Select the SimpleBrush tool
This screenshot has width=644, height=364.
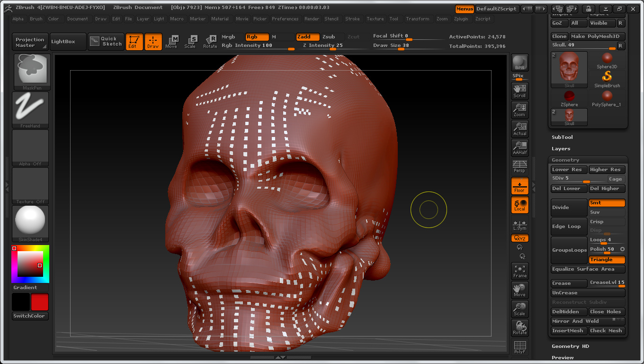[x=607, y=79]
